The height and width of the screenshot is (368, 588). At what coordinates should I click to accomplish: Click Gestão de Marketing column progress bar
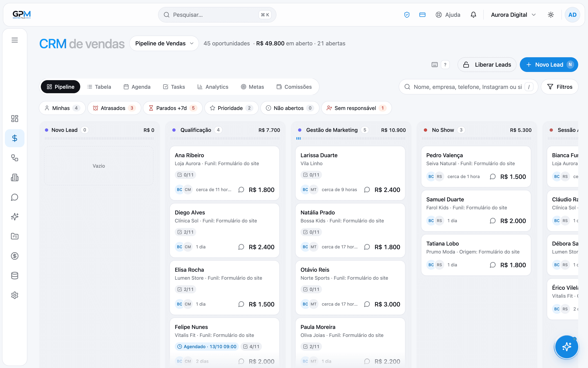coord(350,138)
